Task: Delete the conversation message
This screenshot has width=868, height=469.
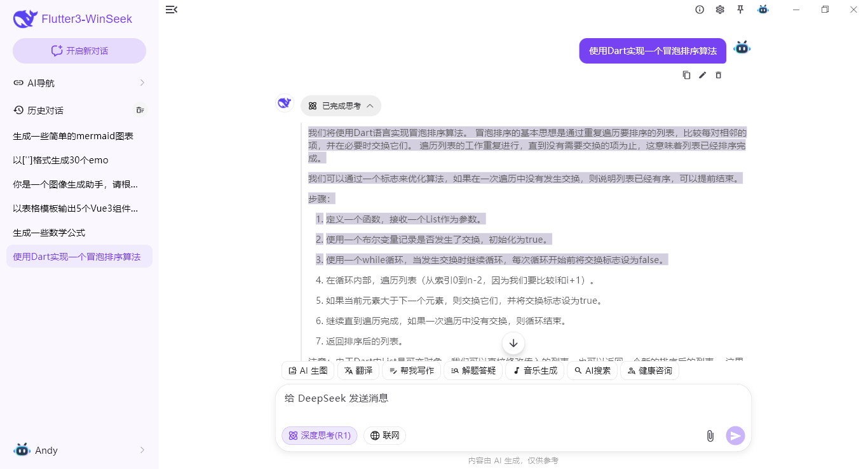Action: tap(718, 75)
